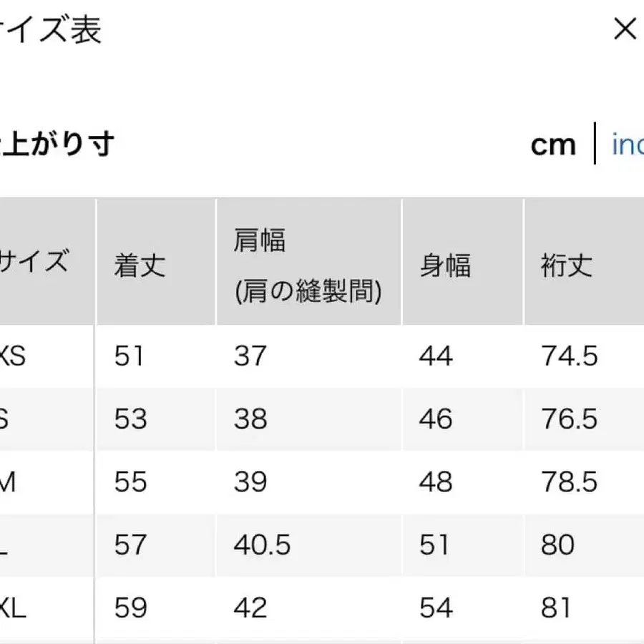Select the サイズ column header

pos(34,261)
